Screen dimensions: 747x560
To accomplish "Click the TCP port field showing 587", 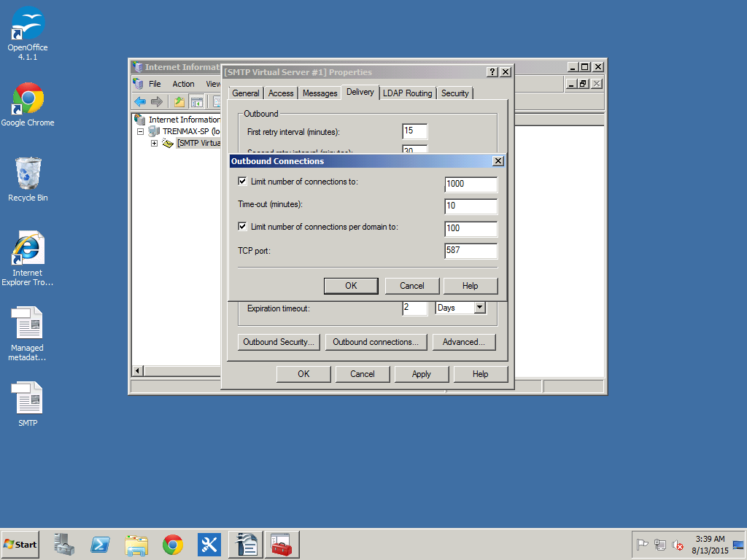I will coord(471,251).
